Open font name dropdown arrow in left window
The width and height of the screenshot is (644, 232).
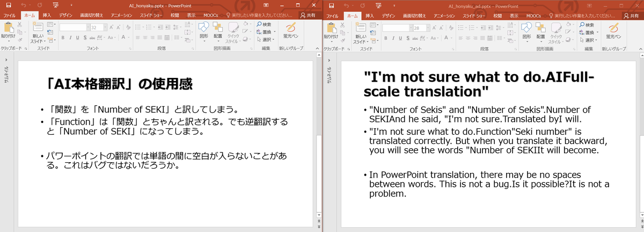click(x=88, y=27)
